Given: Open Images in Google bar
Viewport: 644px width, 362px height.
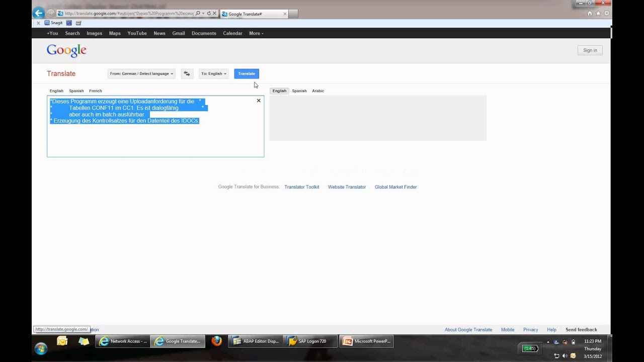Looking at the screenshot, I should pyautogui.click(x=94, y=33).
